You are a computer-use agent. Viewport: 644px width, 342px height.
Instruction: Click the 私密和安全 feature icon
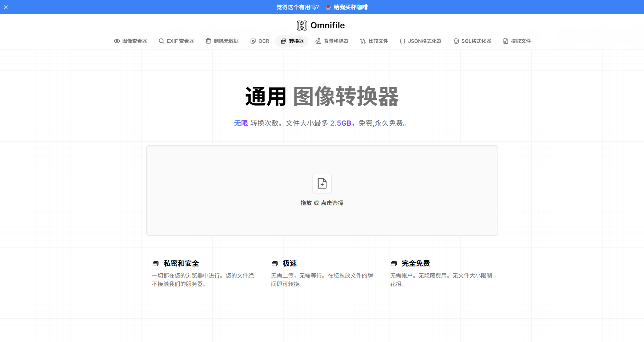tap(155, 263)
